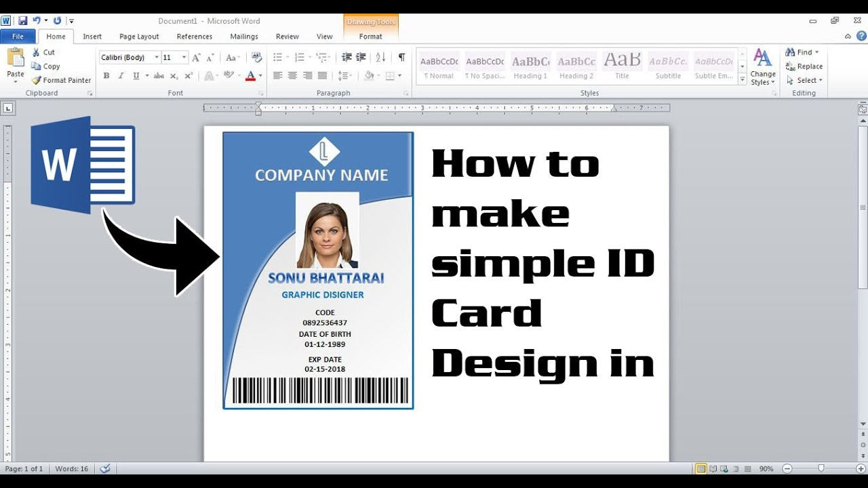
Task: Toggle Show/Hide paragraph marks
Action: [401, 58]
